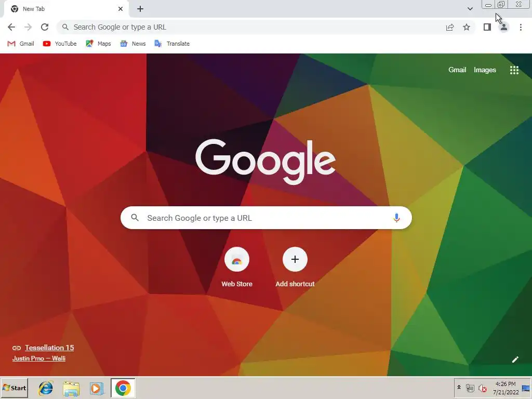Viewport: 532px width, 399px height.
Task: Reload the current page
Action: click(45, 27)
